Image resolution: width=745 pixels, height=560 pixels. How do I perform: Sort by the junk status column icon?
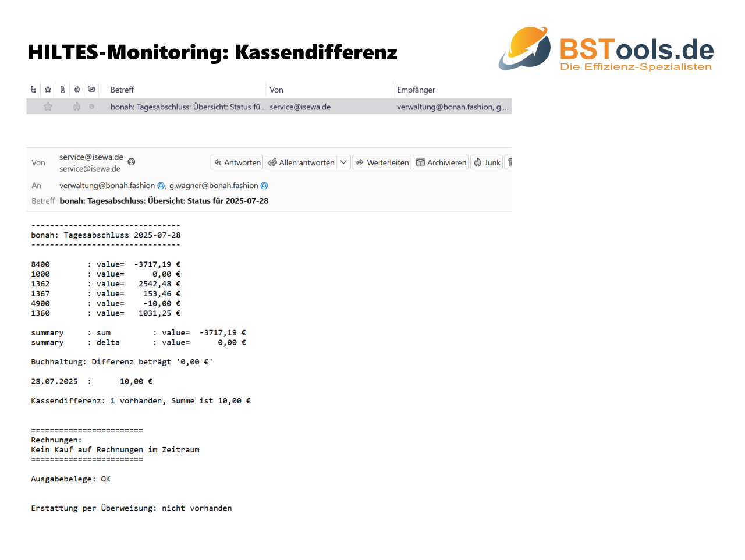pyautogui.click(x=77, y=90)
